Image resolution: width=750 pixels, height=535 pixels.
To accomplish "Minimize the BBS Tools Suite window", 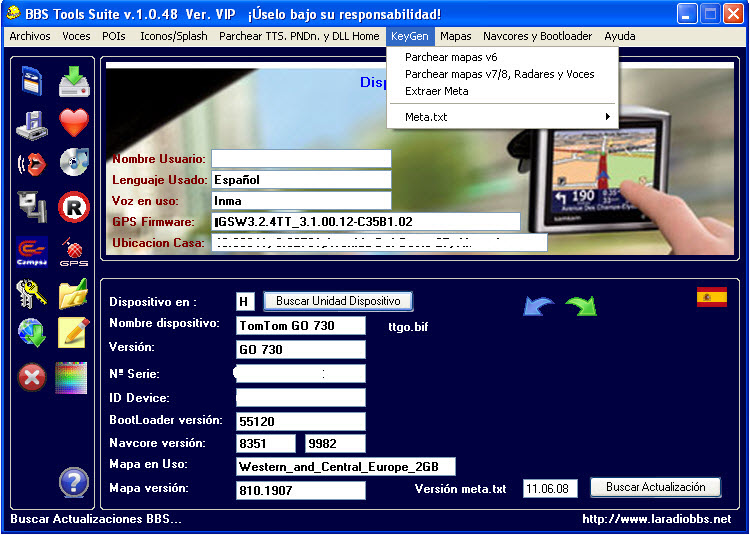I will point(687,14).
